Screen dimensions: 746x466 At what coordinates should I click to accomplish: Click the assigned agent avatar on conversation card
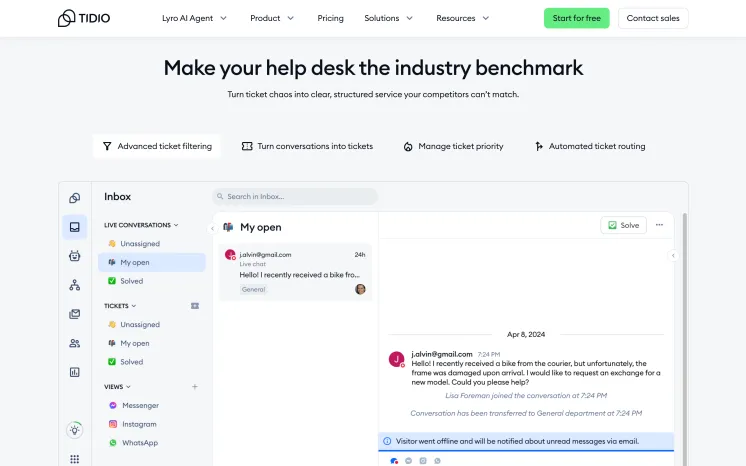[361, 289]
